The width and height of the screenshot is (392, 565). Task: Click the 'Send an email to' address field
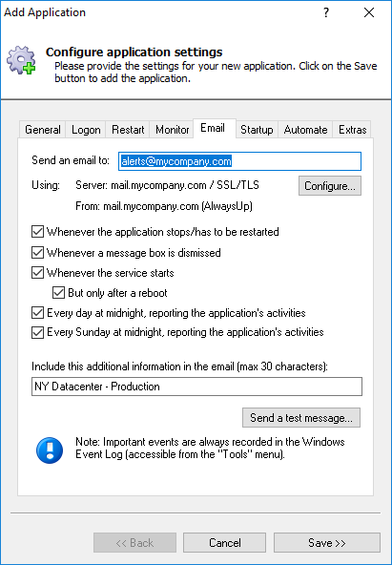point(239,161)
